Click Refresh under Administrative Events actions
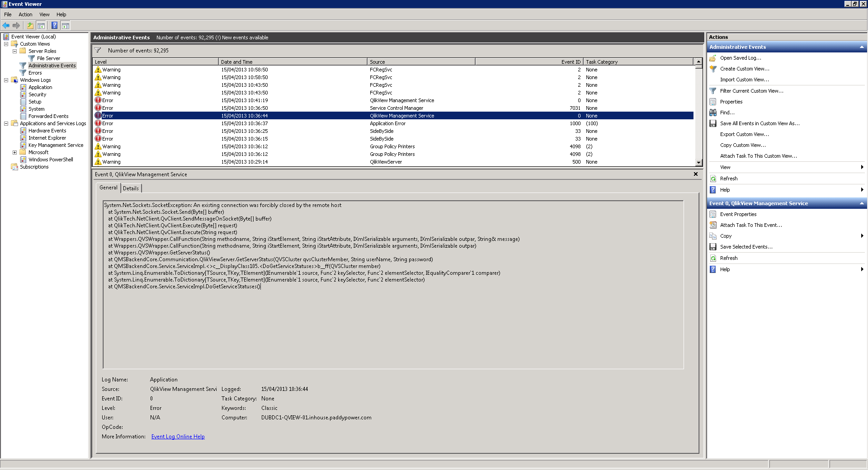868x470 pixels. 729,179
